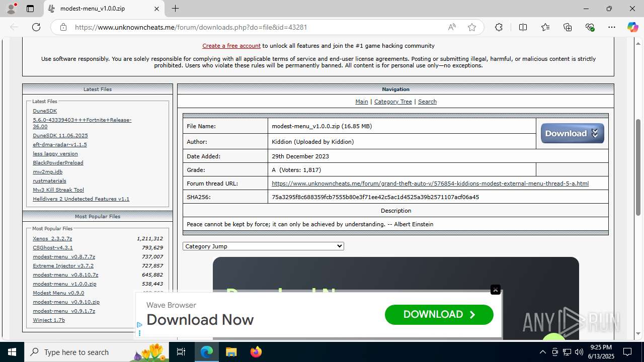
Task: Open the Category Tree link
Action: (393, 102)
